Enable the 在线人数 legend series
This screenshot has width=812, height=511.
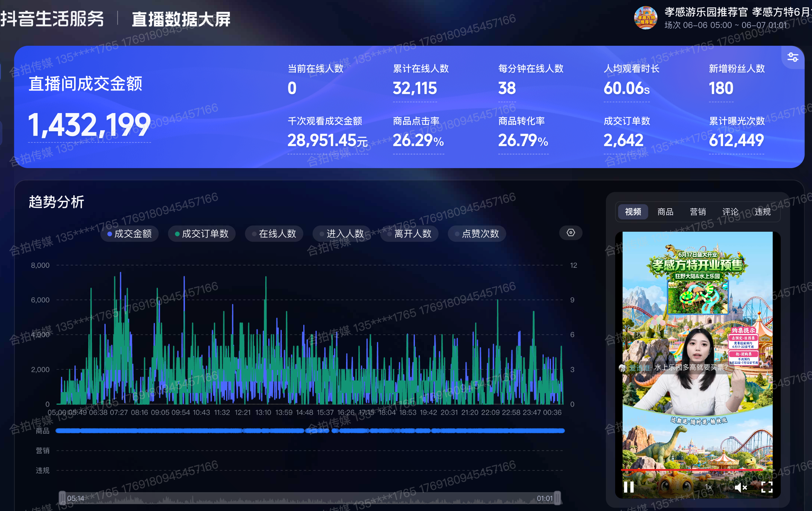(x=274, y=234)
